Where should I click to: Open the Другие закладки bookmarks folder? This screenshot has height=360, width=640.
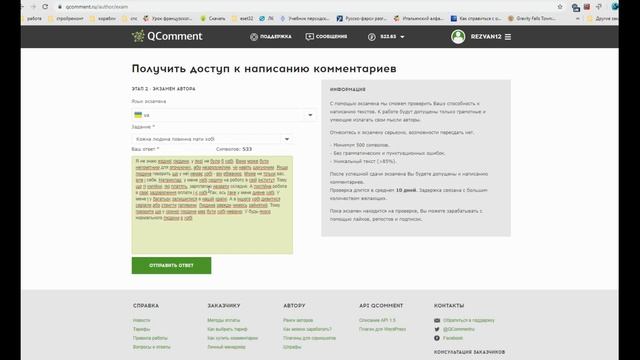pyautogui.click(x=602, y=18)
